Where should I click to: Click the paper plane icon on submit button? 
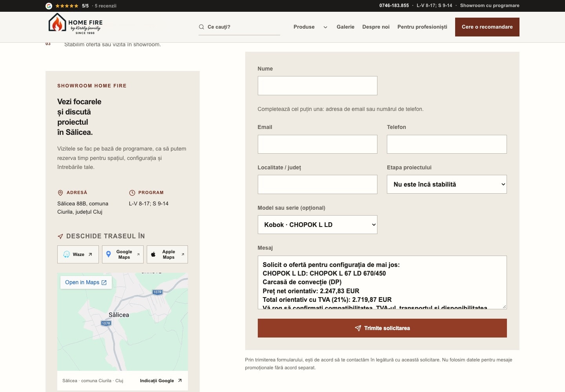click(358, 328)
